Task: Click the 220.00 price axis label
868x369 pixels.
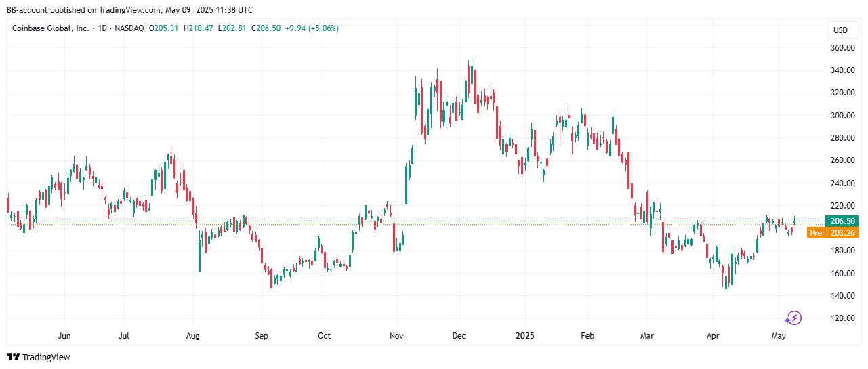Action: (x=842, y=206)
